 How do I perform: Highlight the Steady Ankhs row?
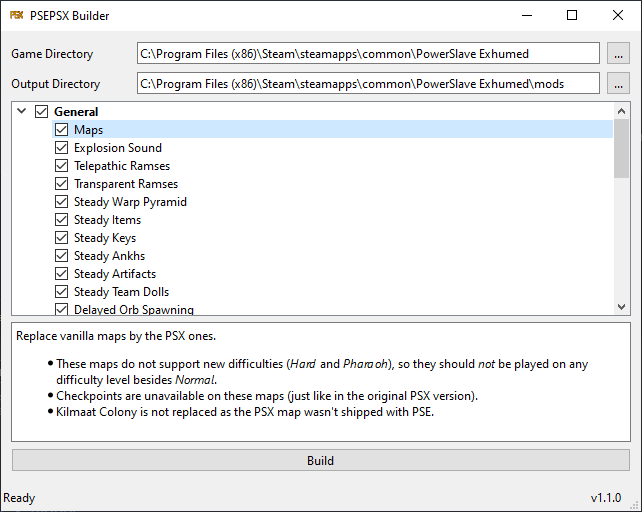pos(109,256)
